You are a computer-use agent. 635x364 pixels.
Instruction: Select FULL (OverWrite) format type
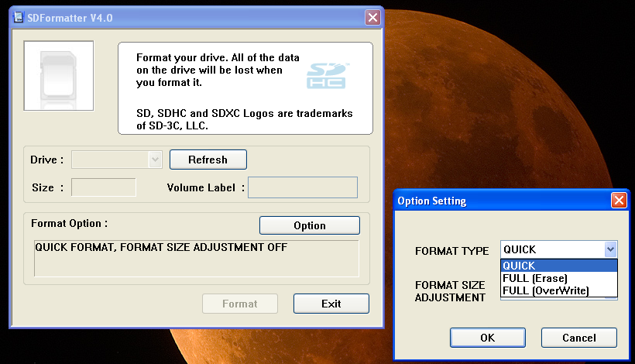[559, 290]
